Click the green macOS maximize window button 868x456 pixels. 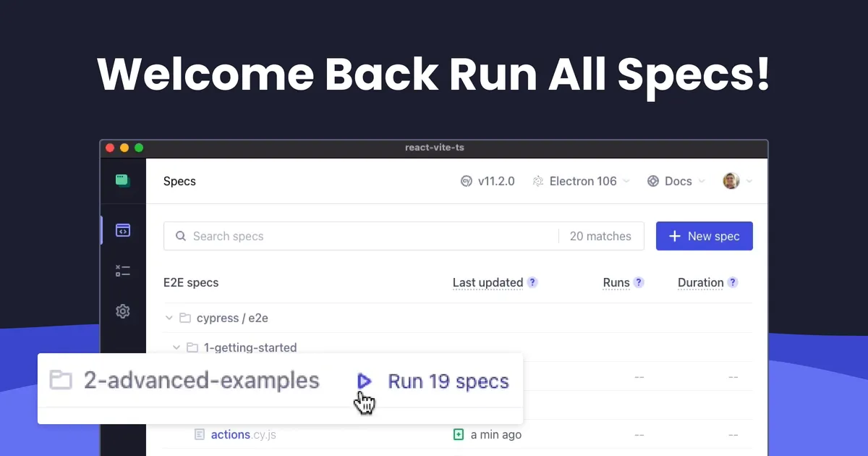139,148
